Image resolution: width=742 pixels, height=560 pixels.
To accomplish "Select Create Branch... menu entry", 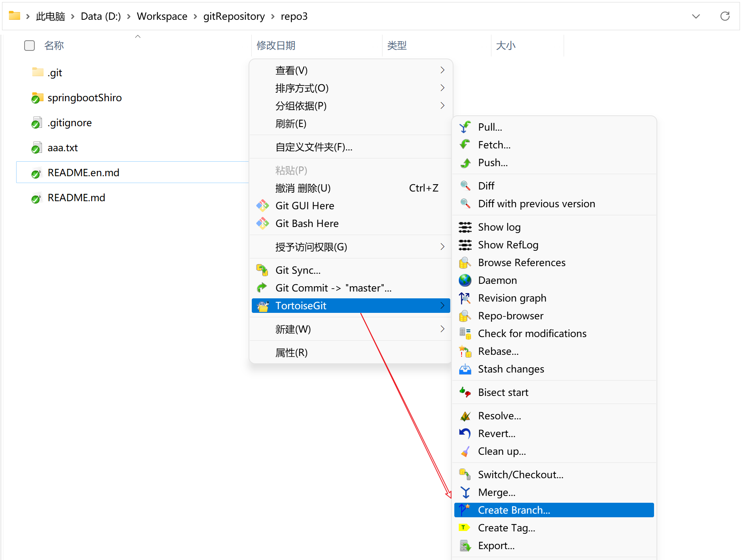I will (514, 510).
